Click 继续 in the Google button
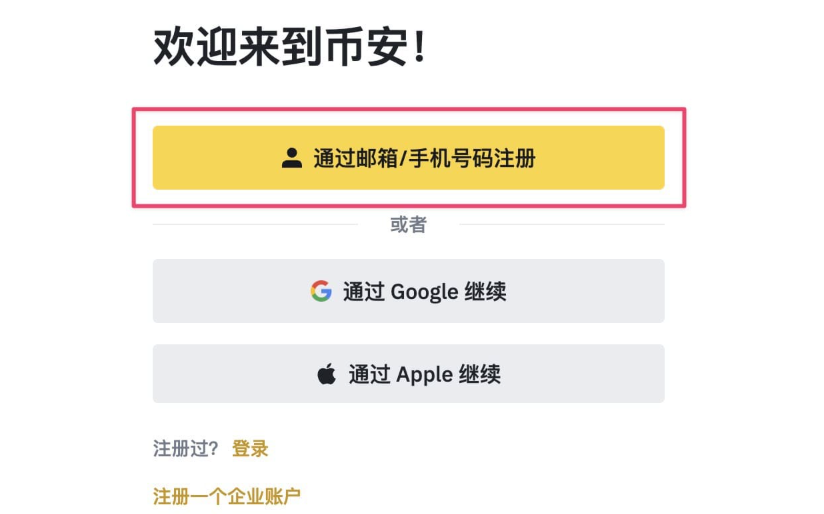824x514 pixels. pyautogui.click(x=485, y=292)
